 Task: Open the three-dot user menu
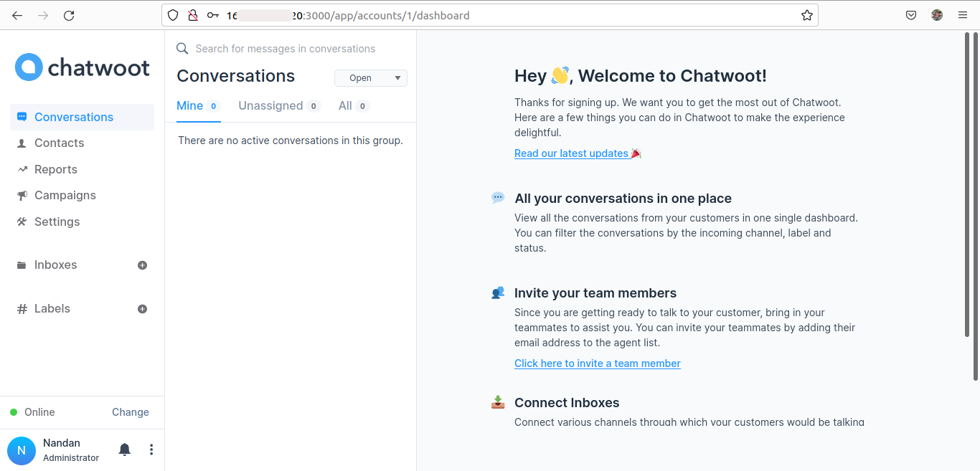151,449
